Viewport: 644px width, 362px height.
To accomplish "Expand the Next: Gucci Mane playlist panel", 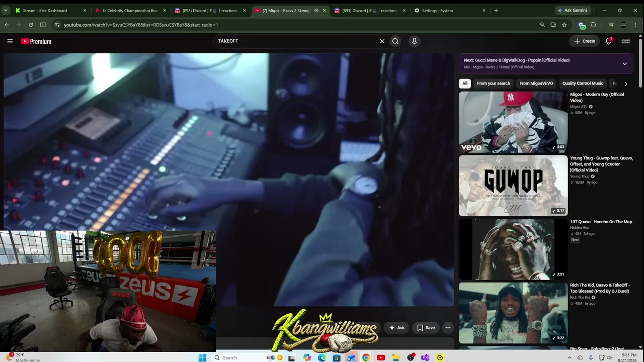I will (624, 64).
